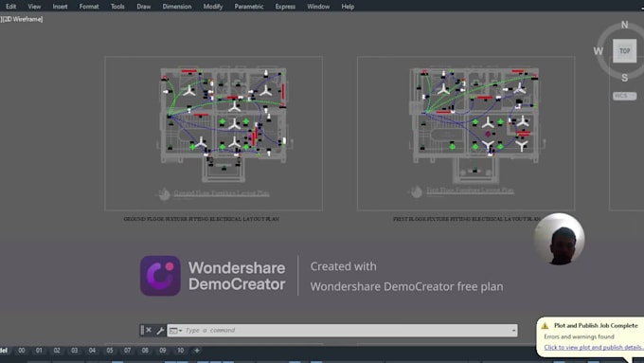Switch to layout tab 10
Screen dimensions: 644x363
(x=180, y=351)
